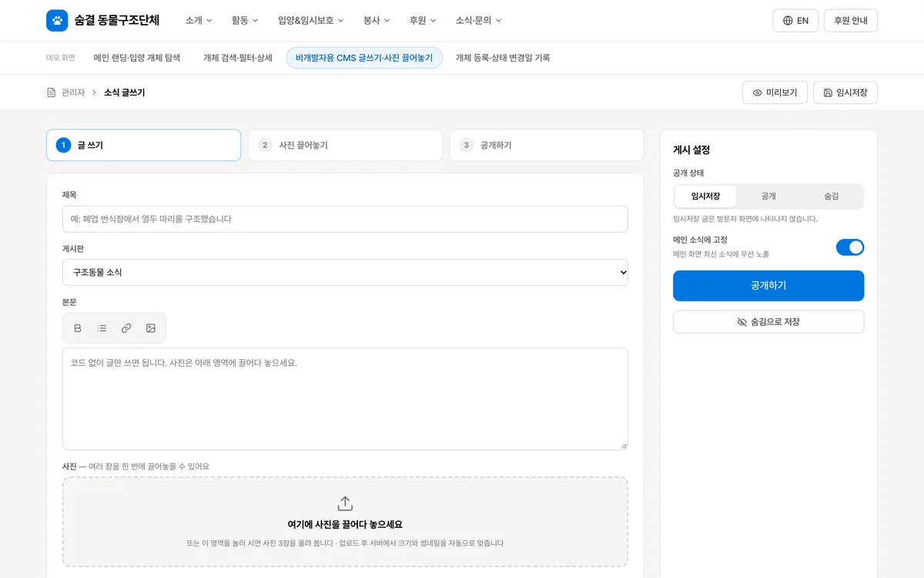Click the 후원 안내 button
Viewport: 924px width, 578px height.
click(x=851, y=21)
